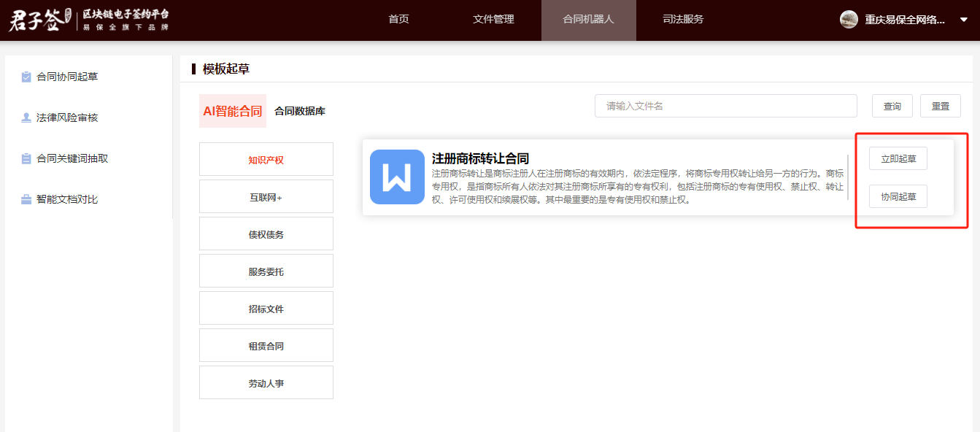
Task: Select the 劳动人事 category
Action: (x=266, y=383)
